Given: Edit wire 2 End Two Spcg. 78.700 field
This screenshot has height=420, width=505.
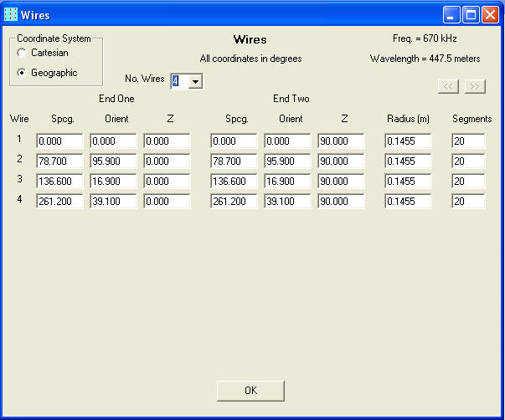Looking at the screenshot, I should [234, 161].
